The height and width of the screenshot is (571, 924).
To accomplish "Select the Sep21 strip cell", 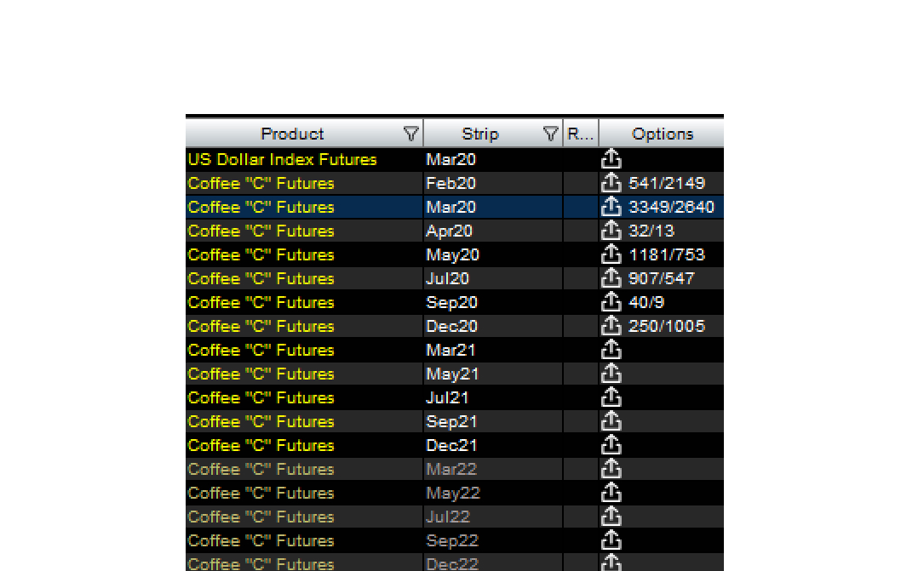I will point(492,421).
